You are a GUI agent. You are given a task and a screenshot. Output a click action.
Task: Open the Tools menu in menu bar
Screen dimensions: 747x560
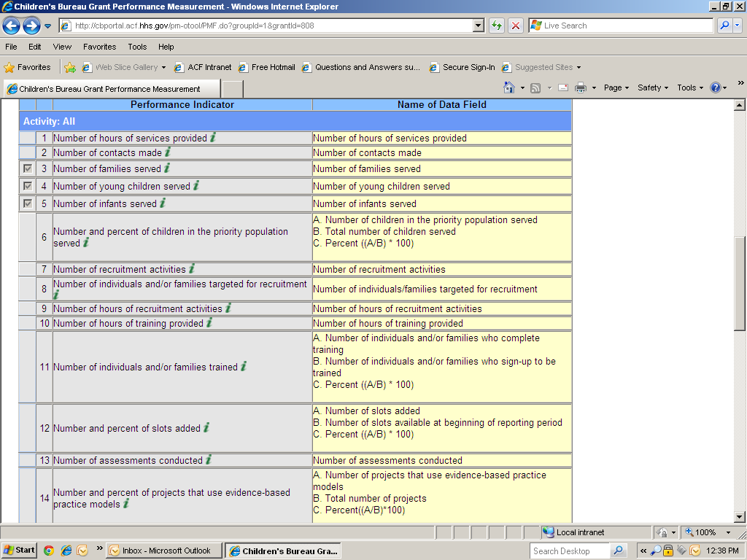pos(137,47)
